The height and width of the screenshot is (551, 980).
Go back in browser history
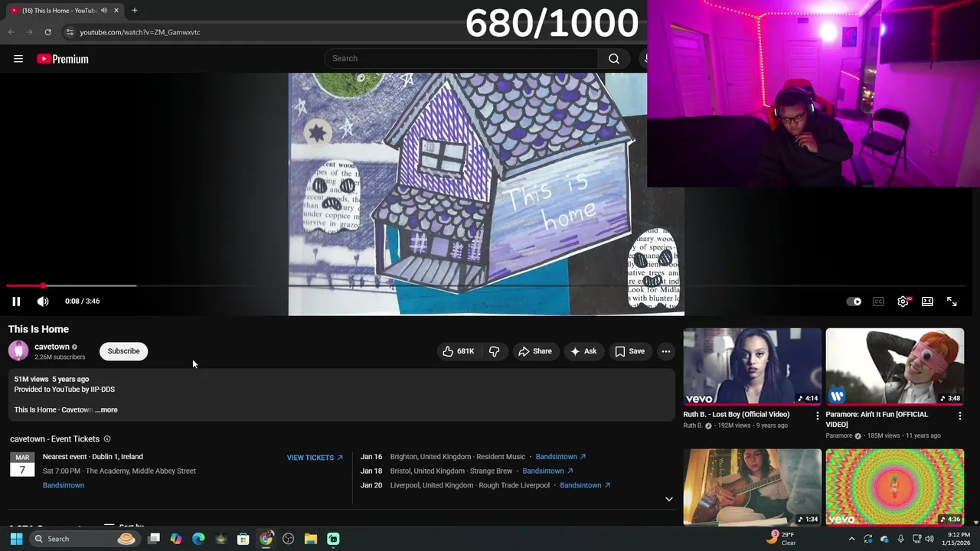click(11, 32)
